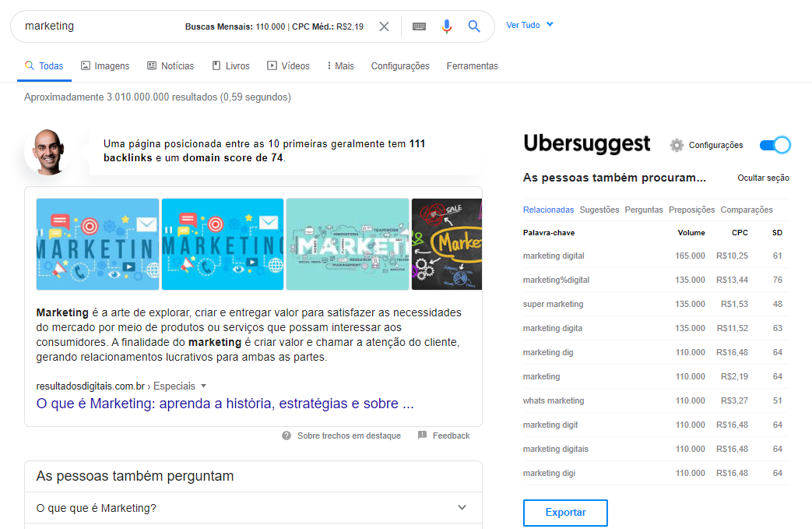Click the Feedback link
The width and height of the screenshot is (812, 529).
451,436
